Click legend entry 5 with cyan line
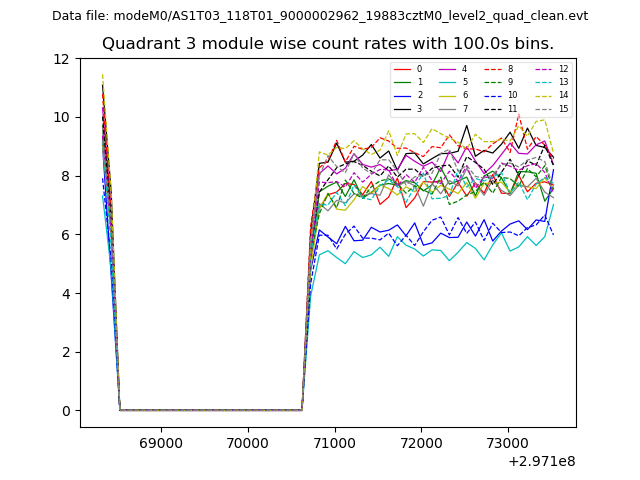The image size is (640, 480). coord(455,82)
